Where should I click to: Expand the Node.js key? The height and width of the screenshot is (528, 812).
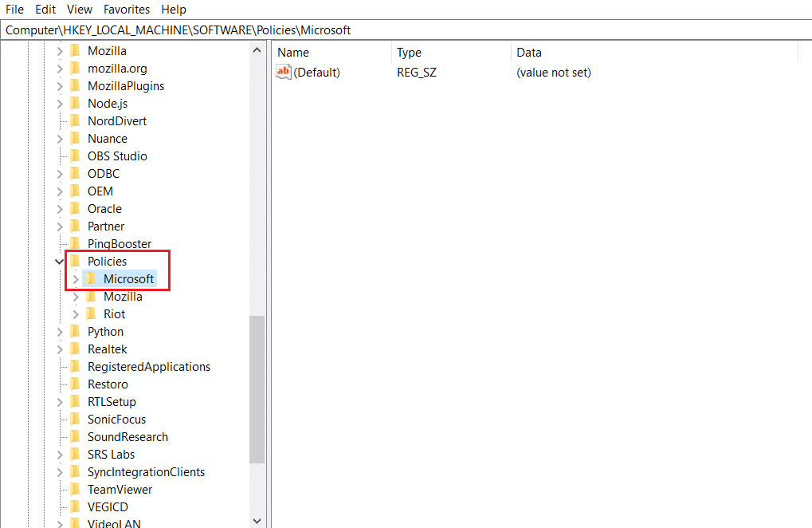tap(60, 104)
